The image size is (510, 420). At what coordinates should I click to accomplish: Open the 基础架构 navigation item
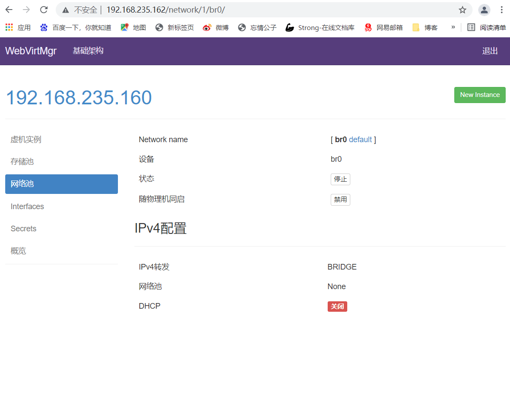point(88,51)
